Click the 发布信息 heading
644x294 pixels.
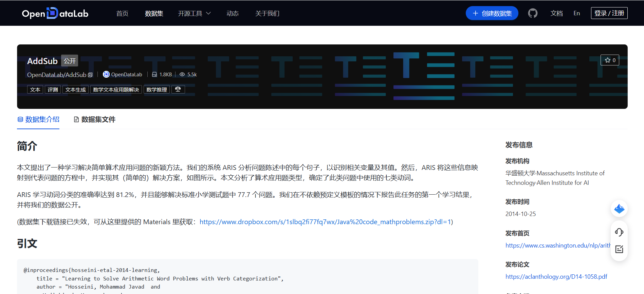click(519, 145)
